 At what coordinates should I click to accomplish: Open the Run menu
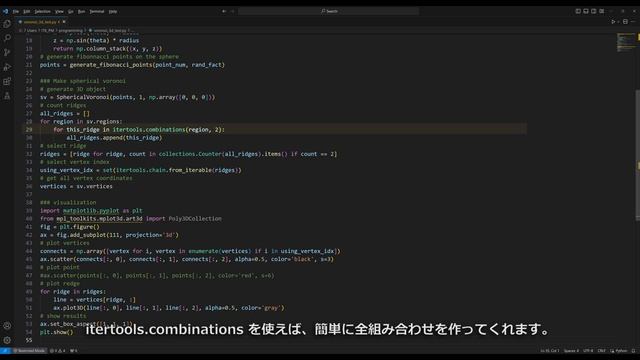coord(81,11)
